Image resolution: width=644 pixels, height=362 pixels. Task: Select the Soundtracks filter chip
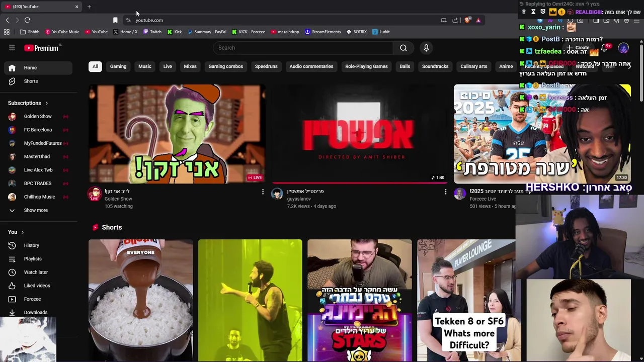435,66
